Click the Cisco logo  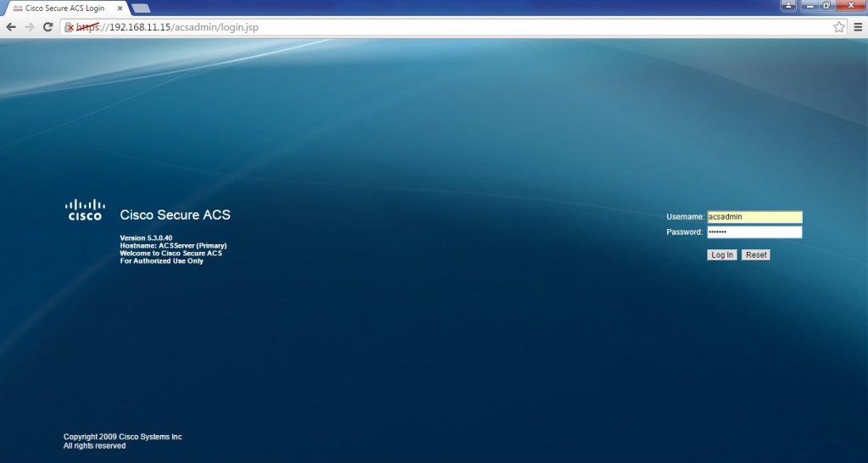coord(85,209)
